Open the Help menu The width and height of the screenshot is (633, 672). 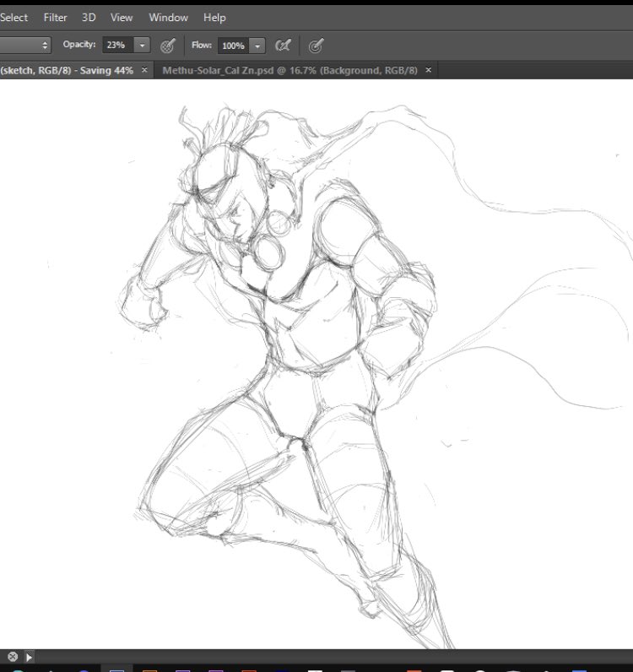click(214, 18)
